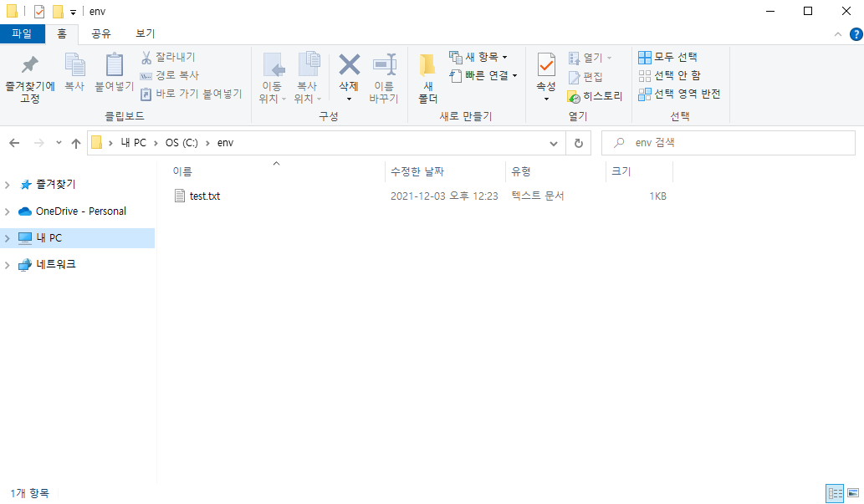Switch to the 홈 ribbon tab

(62, 33)
